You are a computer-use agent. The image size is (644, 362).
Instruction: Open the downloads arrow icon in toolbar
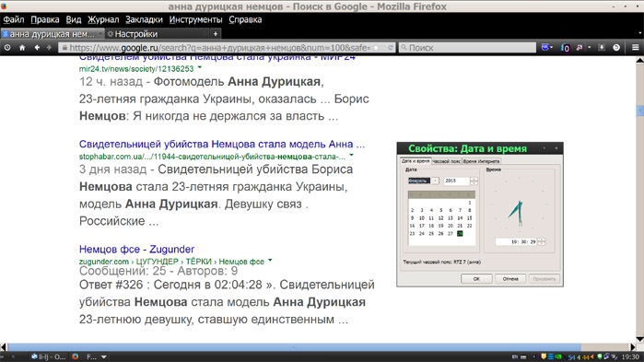pyautogui.click(x=602, y=48)
